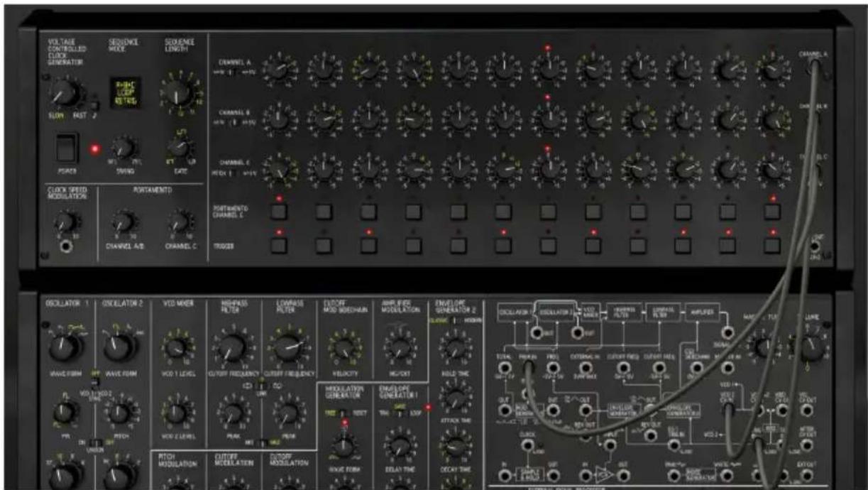Set Envelope Generator 1 Trig/Gate/Loop switch
The height and width of the screenshot is (490, 868).
[x=400, y=413]
